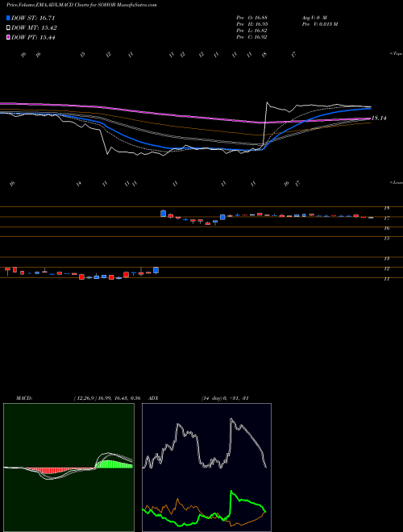The width and height of the screenshot is (403, 532).
Task: Click the ADX panel title label
Action: [154, 398]
